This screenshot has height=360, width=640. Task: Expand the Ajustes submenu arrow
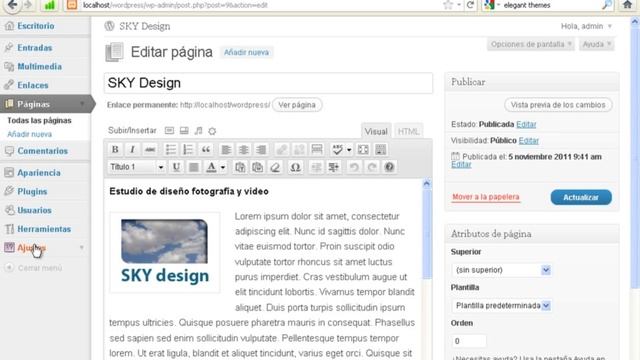tap(82, 248)
